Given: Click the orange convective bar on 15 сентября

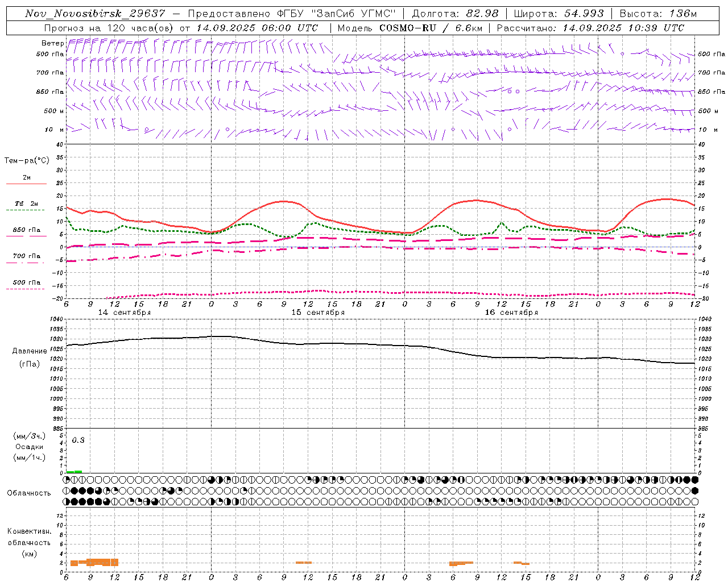Looking at the screenshot, I should click(304, 563).
